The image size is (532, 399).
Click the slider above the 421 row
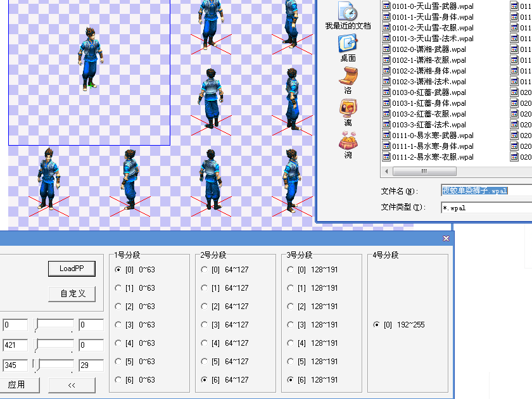[53, 325]
